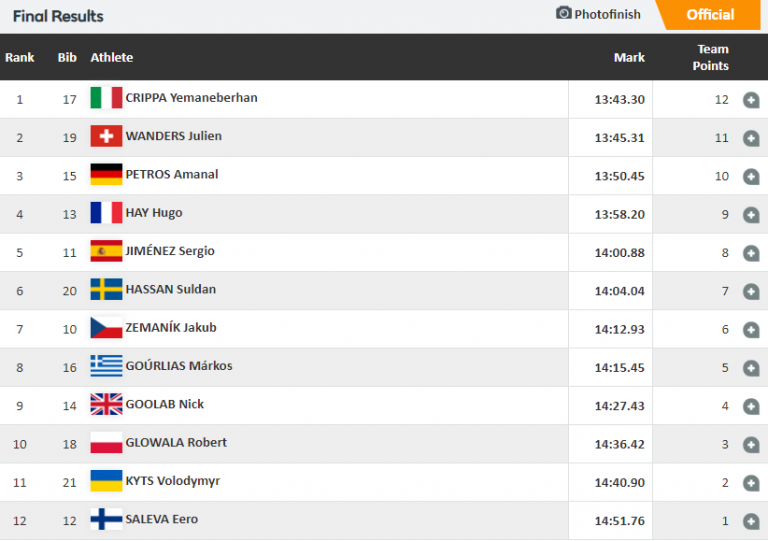Click the British flag beside GOOLAB
The image size is (768, 541).
click(106, 404)
